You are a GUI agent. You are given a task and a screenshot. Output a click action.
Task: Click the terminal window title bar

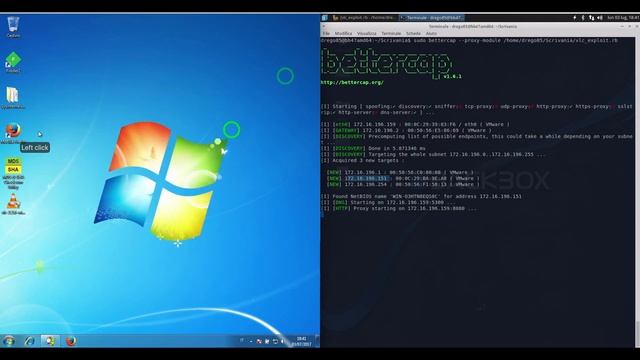tap(473, 26)
